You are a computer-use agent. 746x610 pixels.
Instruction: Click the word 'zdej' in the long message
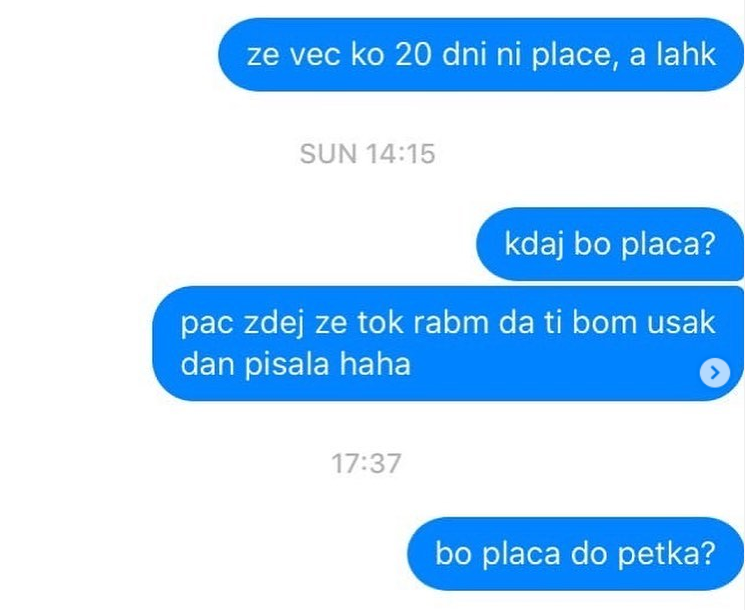[274, 324]
